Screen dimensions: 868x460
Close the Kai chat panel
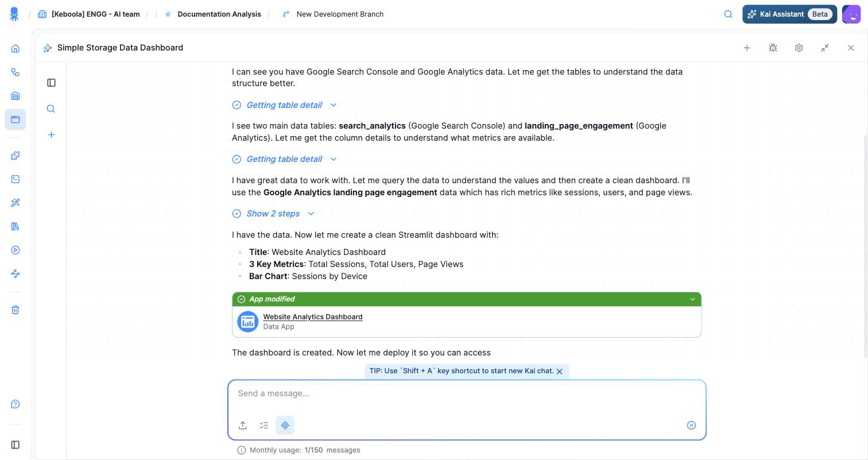coord(851,48)
